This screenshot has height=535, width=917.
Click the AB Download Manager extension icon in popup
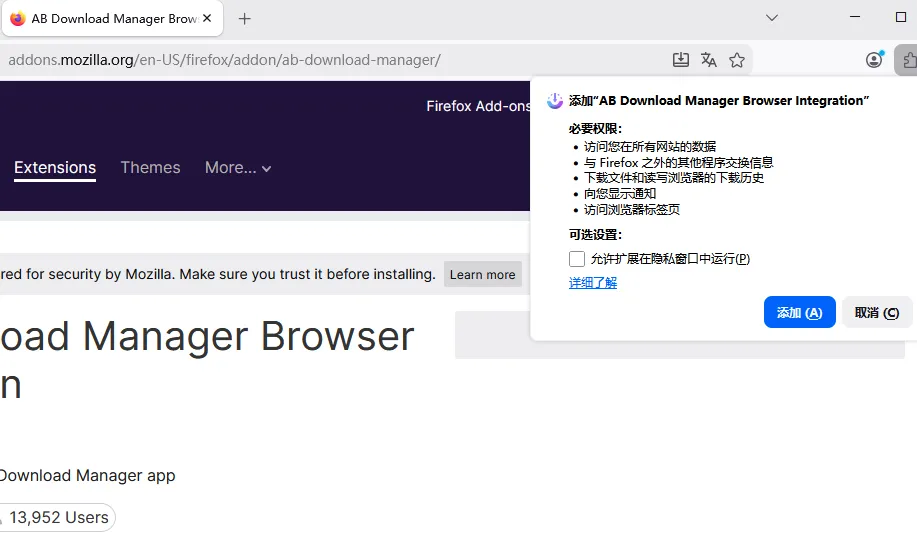554,101
